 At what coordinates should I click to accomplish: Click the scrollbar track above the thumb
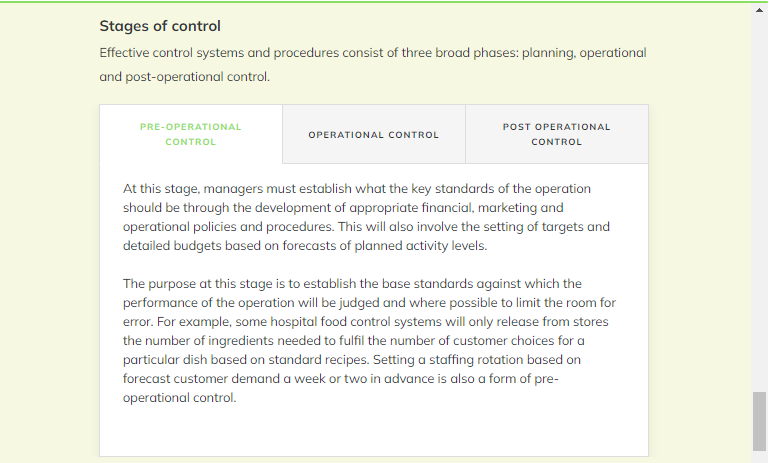click(760, 200)
